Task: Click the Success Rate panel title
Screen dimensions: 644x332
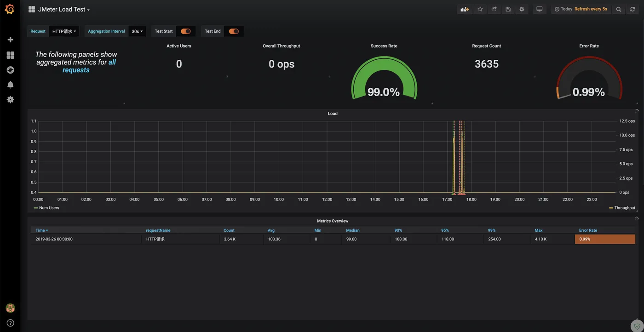Action: point(384,46)
